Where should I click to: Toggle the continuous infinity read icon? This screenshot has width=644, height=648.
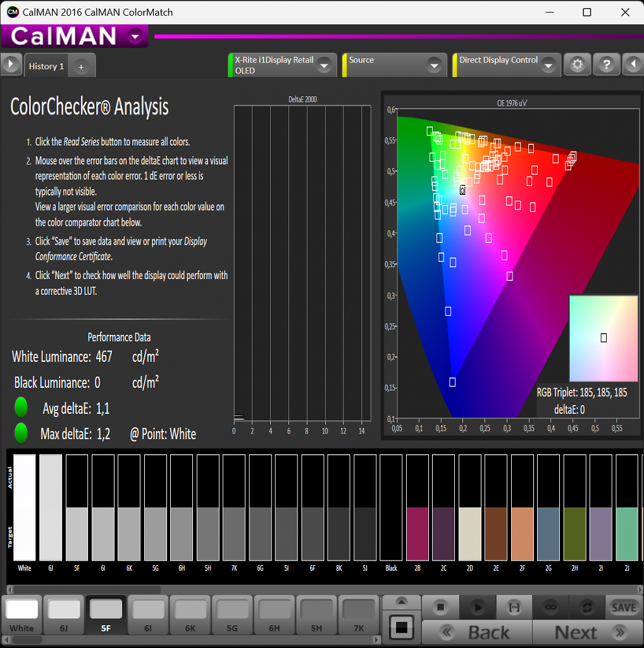pyautogui.click(x=550, y=607)
